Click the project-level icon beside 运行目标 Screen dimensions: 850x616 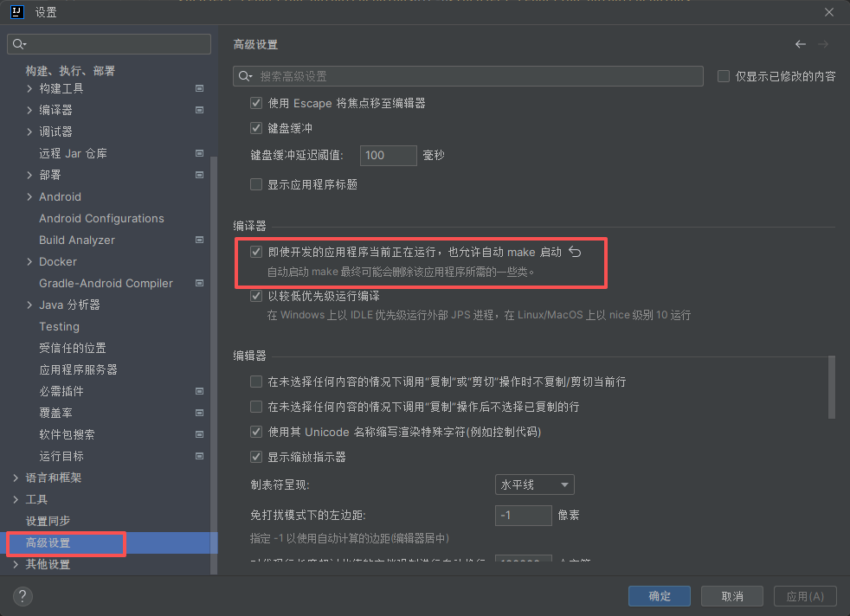[199, 456]
